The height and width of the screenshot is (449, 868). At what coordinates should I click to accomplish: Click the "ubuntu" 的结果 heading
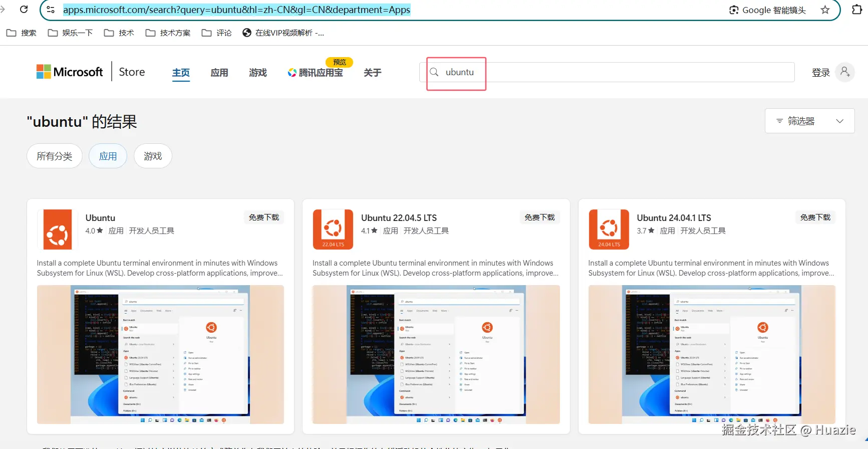[x=82, y=122]
